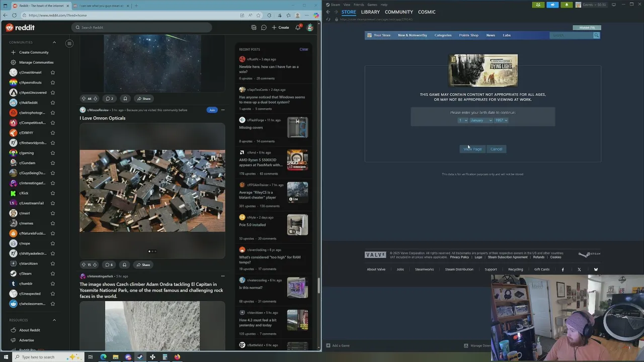Viewport: 644px width, 362px height.
Task: Launch Firefox from the taskbar
Action: (x=177, y=357)
